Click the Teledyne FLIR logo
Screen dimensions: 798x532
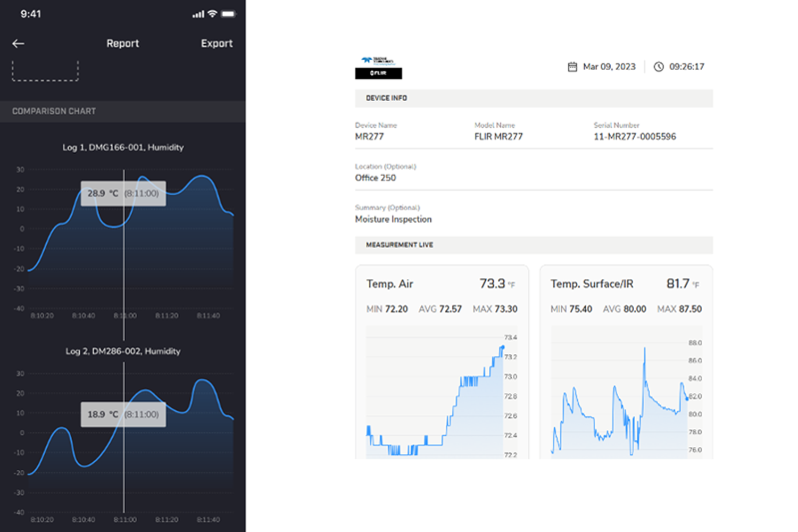tap(378, 68)
